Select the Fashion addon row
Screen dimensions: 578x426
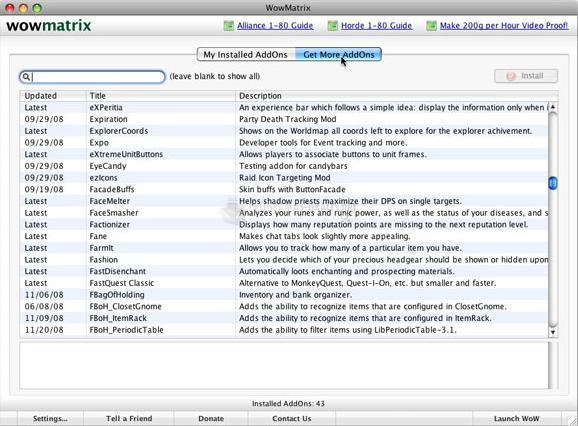[x=284, y=260]
